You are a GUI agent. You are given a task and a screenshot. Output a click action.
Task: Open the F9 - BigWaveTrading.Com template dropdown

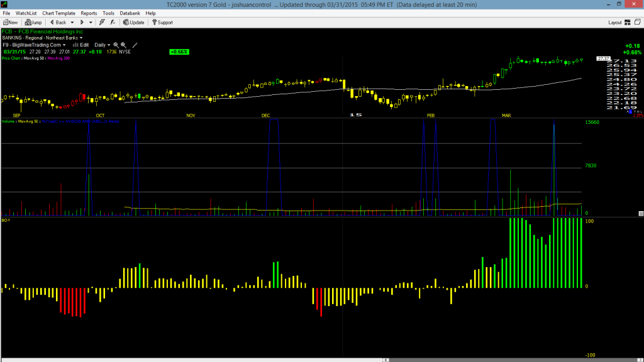[34, 45]
